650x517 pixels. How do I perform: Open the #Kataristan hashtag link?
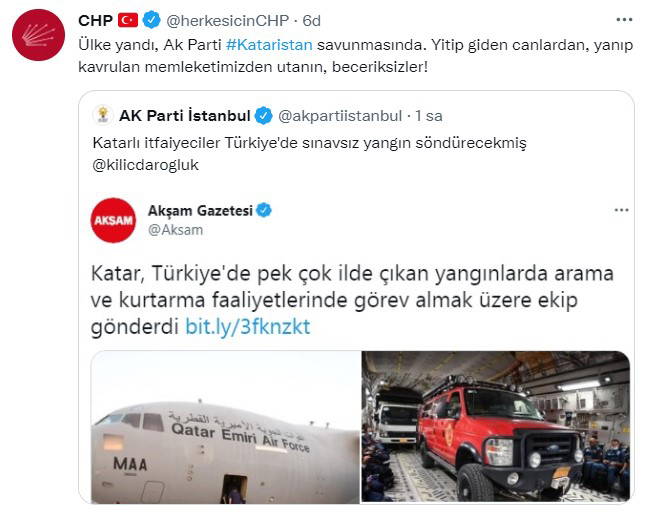[269, 45]
